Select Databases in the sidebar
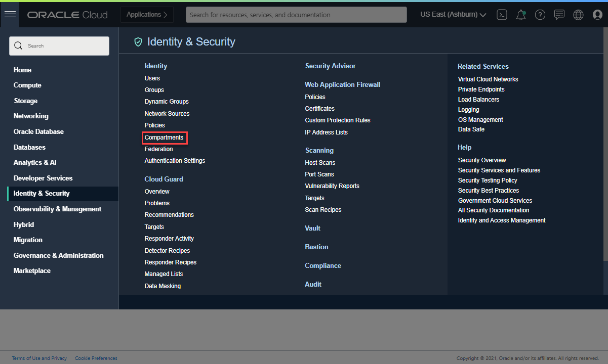 [x=29, y=147]
